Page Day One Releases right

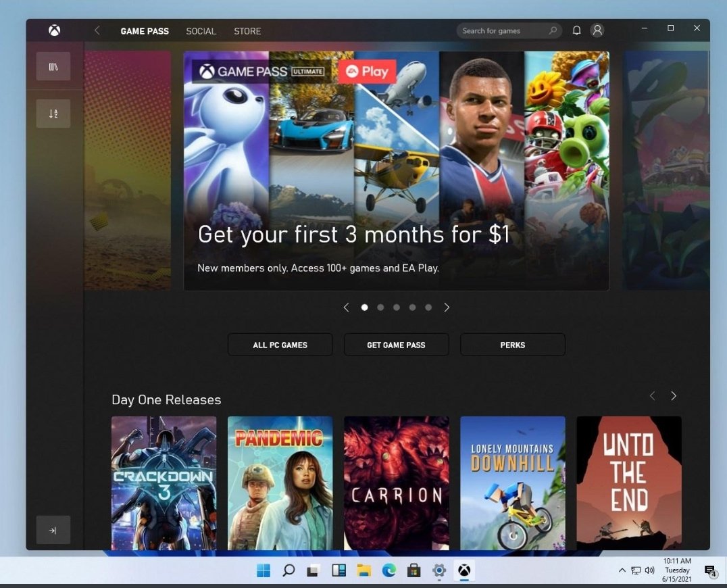[673, 395]
